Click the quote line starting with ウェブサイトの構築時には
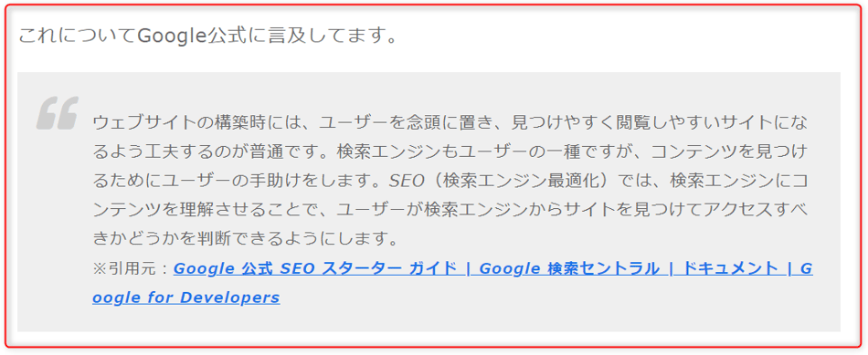 click(x=450, y=122)
